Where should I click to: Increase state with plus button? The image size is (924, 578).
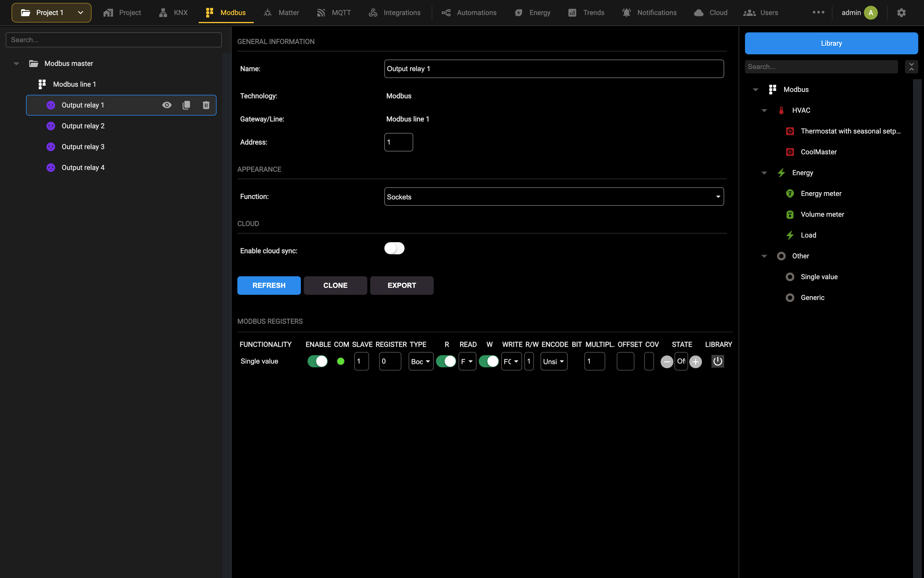tap(695, 362)
